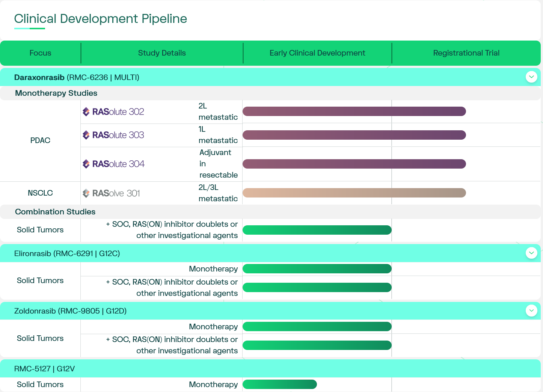Click the Daraxonrasib (RMC-6236) title text
The width and height of the screenshot is (543, 392).
77,77
